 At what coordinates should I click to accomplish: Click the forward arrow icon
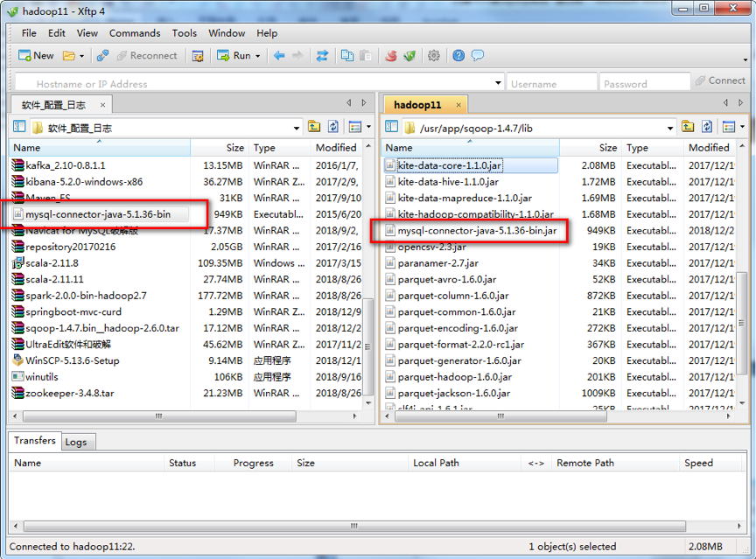pyautogui.click(x=298, y=55)
